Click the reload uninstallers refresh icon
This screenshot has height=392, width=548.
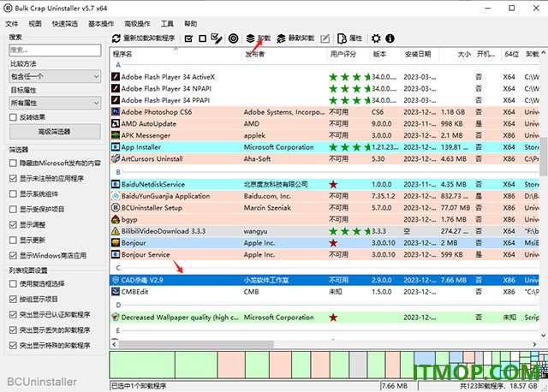click(116, 39)
